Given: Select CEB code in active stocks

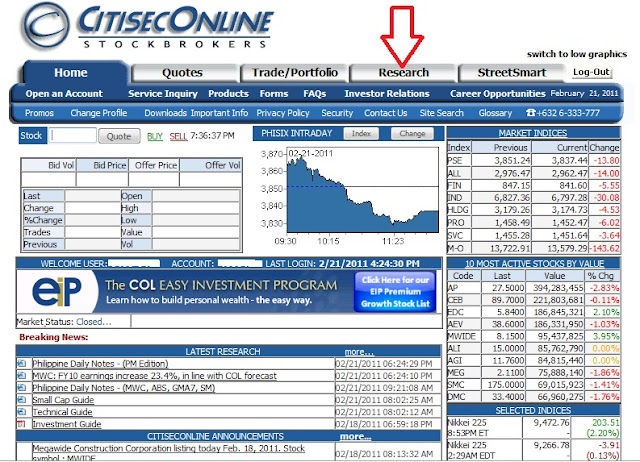Looking at the screenshot, I should (x=455, y=300).
